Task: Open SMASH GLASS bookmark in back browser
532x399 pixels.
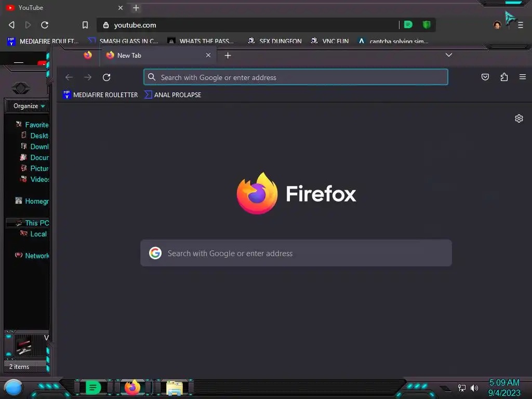Action: point(123,41)
